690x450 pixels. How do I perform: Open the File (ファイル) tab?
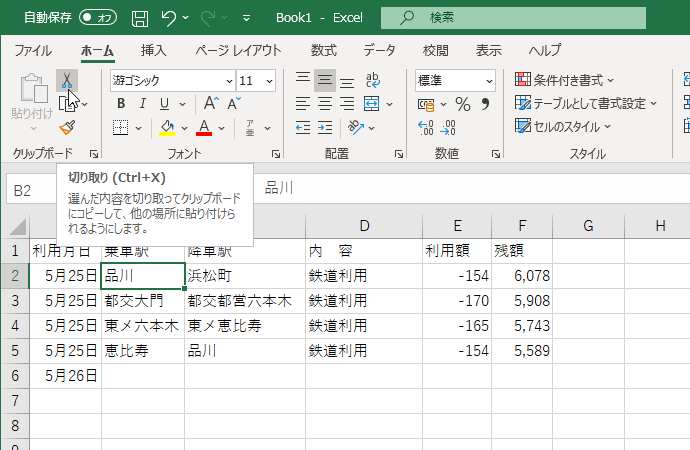[33, 50]
